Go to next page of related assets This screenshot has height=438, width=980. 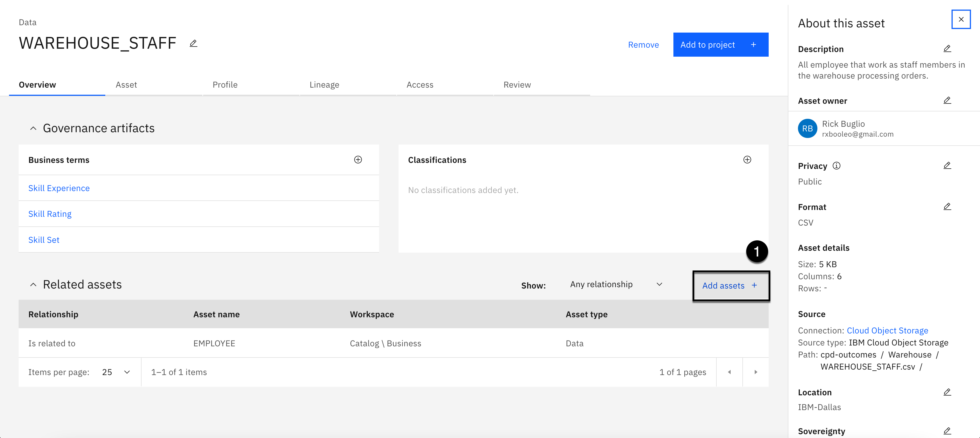[756, 372]
